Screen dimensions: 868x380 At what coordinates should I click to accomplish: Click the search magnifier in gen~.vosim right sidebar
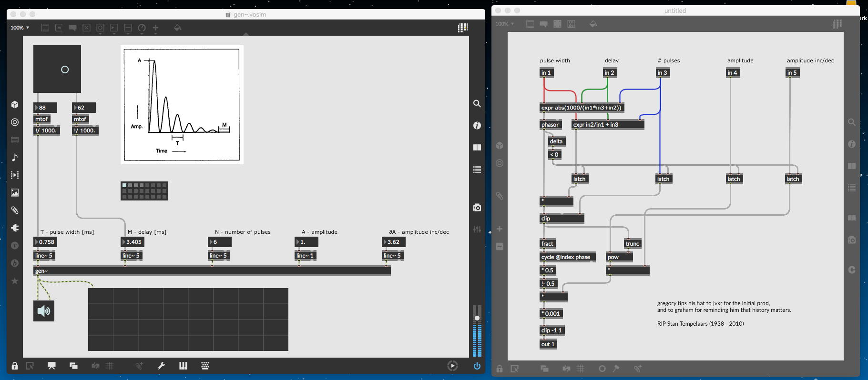pos(477,103)
